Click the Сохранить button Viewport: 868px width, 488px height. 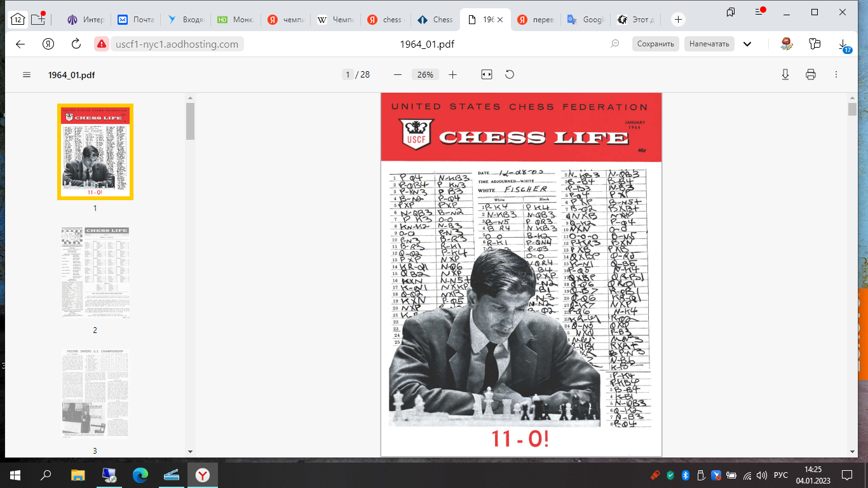click(x=655, y=44)
